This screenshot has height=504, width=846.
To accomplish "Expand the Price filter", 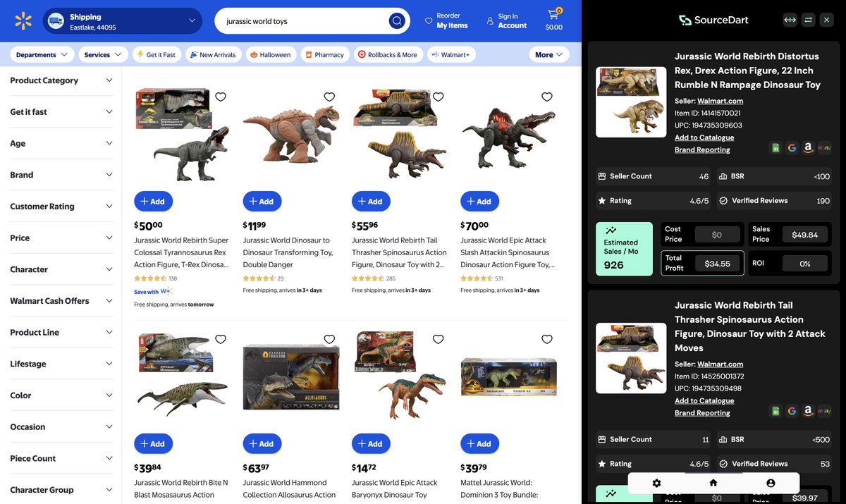I will (x=61, y=238).
